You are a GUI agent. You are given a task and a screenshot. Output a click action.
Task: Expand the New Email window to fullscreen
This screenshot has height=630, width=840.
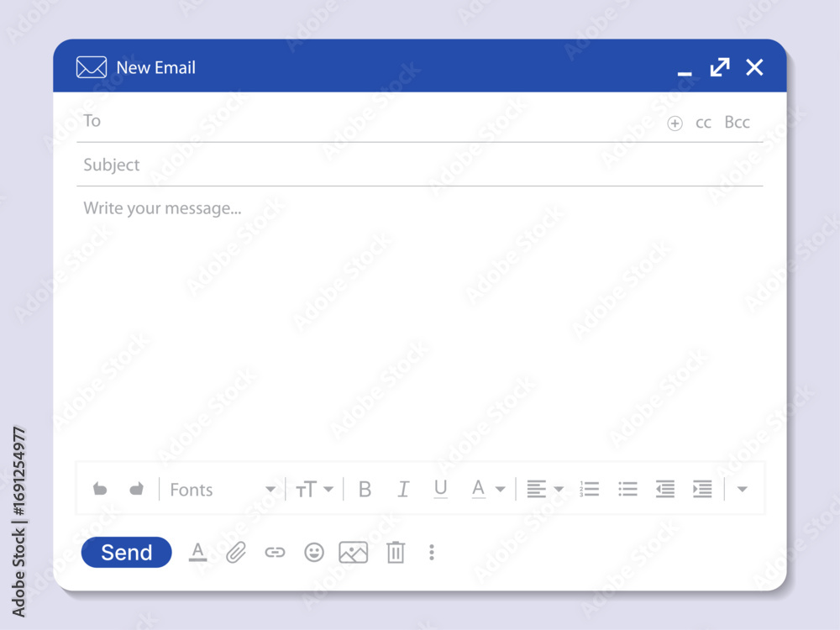pyautogui.click(x=720, y=67)
